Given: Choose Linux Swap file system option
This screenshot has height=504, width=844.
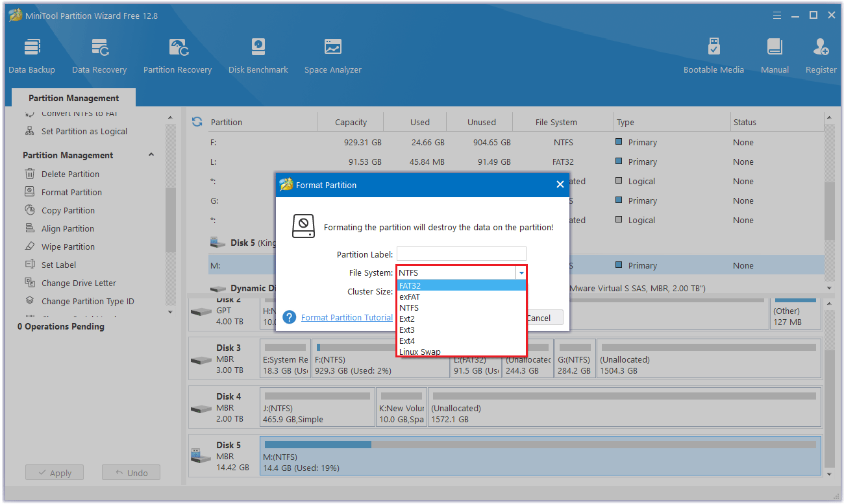Looking at the screenshot, I should point(461,352).
